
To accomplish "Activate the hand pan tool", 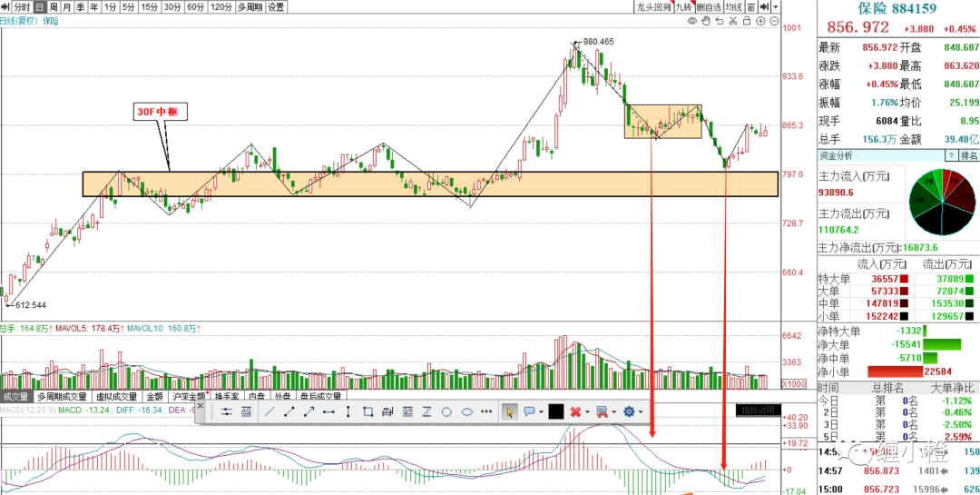I will pos(706,21).
